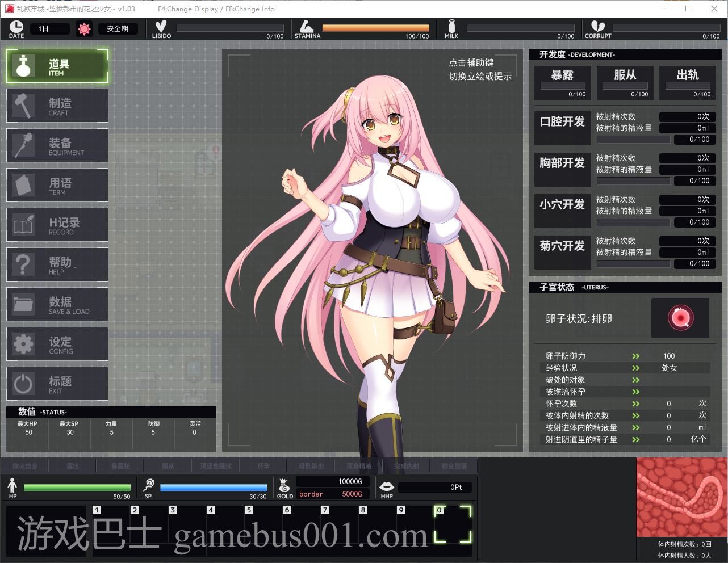Click the 开发度 DEVELOPMENT header

click(x=625, y=54)
